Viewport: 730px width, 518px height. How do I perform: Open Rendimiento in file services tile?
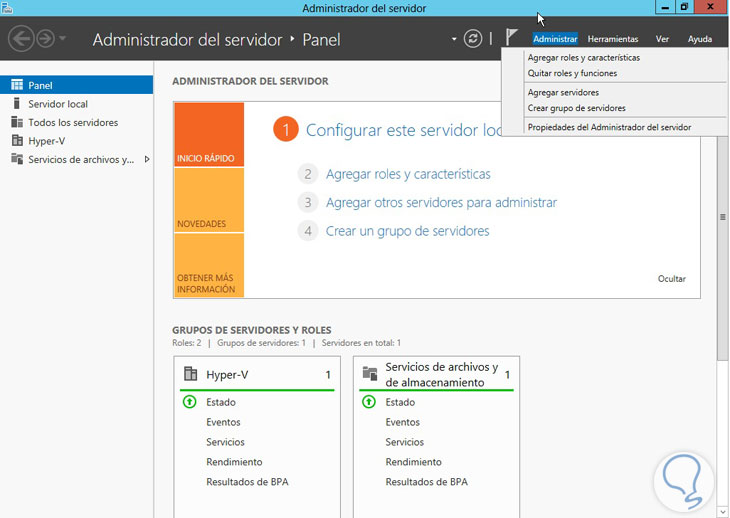[x=413, y=462]
